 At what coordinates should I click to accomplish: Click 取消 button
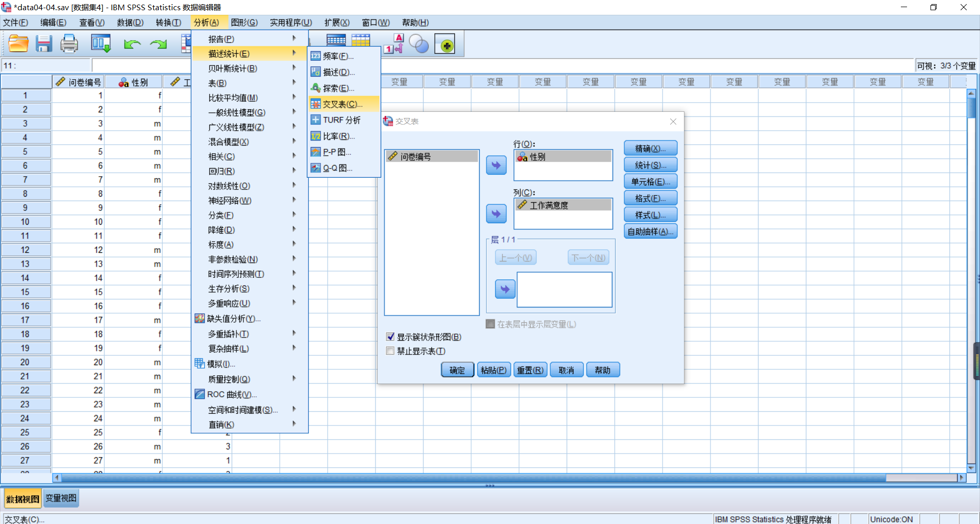[566, 370]
